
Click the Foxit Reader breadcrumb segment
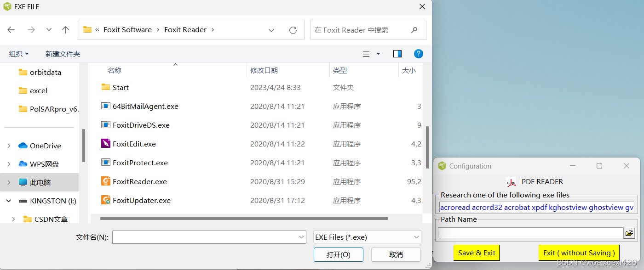(x=185, y=30)
